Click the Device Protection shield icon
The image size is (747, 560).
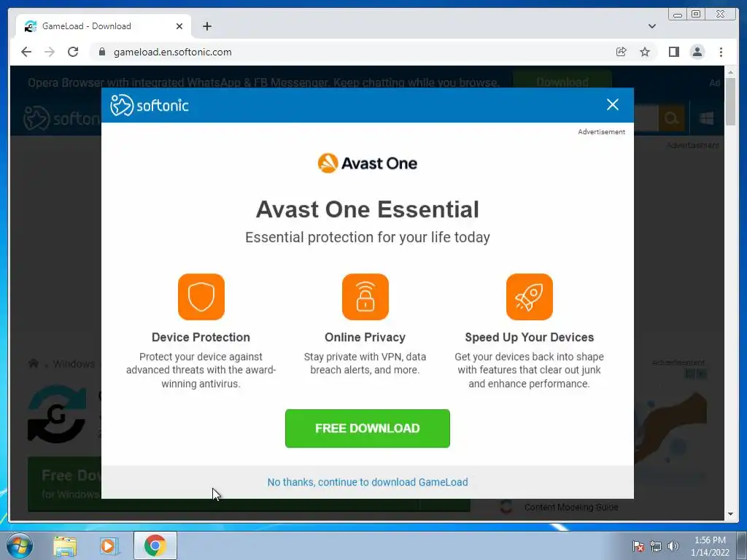point(201,297)
